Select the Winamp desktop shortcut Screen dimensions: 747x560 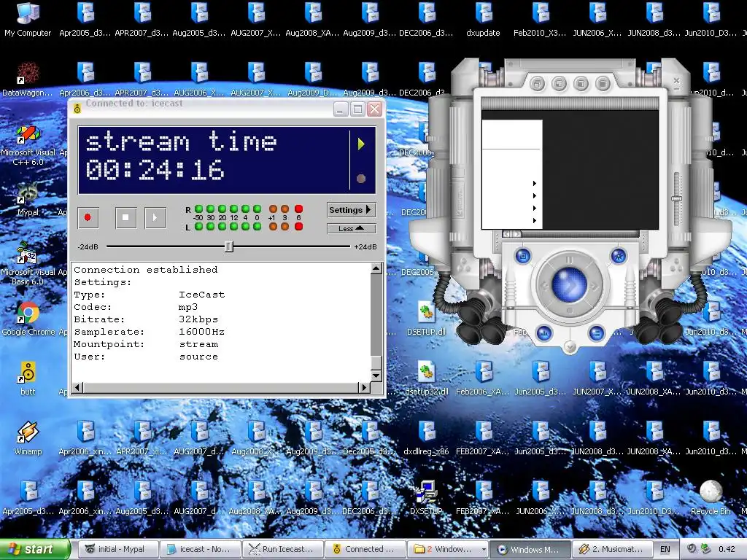coord(28,438)
